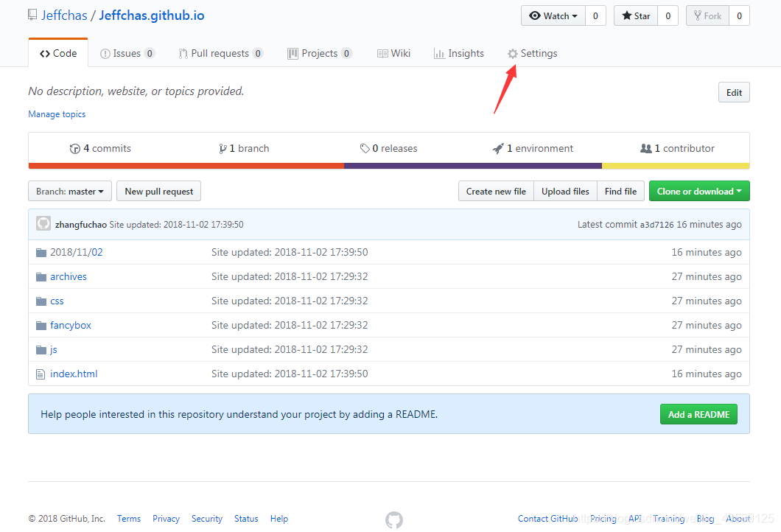Click the file icon beside index.html
Screen dimensions: 781x532
(x=41, y=374)
